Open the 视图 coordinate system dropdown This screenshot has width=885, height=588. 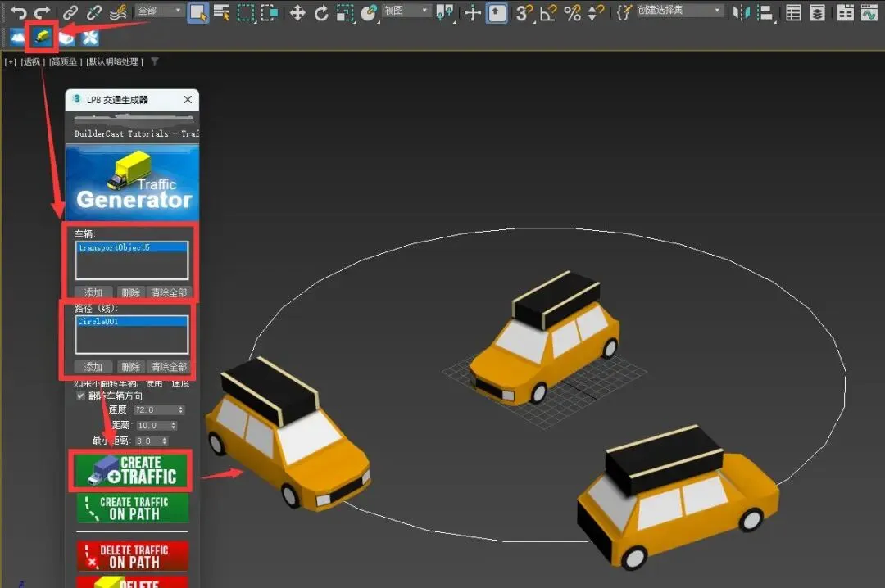(407, 11)
